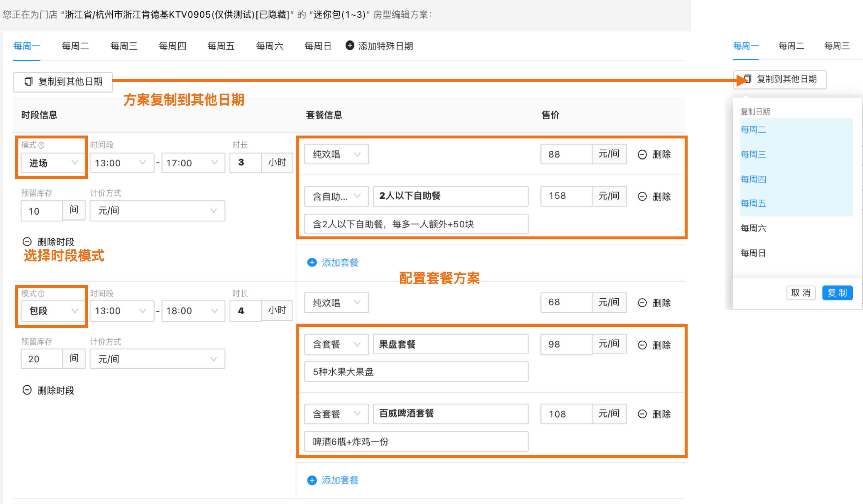The height and width of the screenshot is (504, 863).
Task: Click delete minus icon in 158 price row
Action: click(x=642, y=197)
